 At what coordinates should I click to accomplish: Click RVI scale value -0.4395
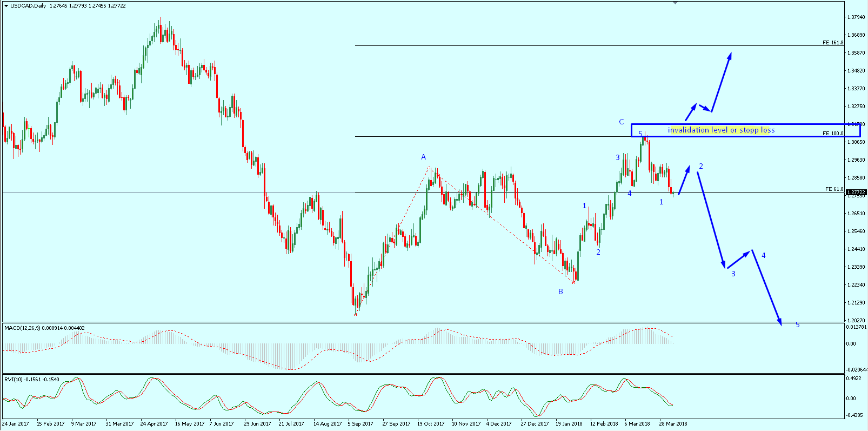tap(853, 415)
